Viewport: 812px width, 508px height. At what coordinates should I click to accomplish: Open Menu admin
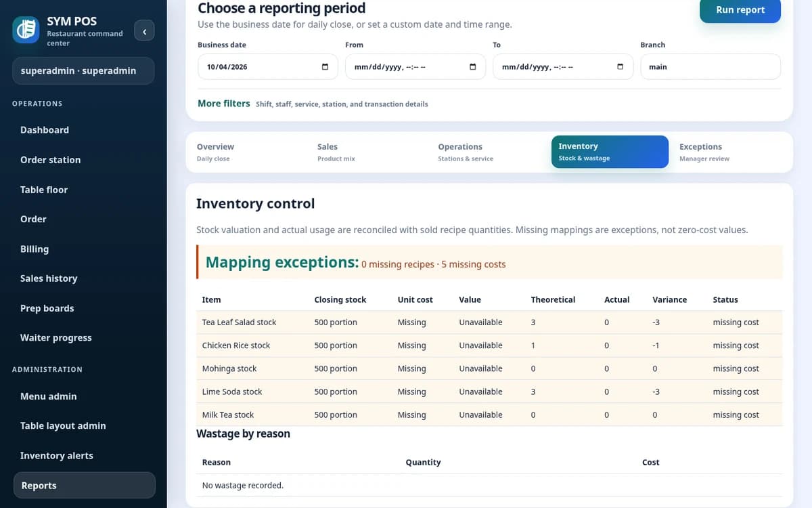tap(84, 396)
